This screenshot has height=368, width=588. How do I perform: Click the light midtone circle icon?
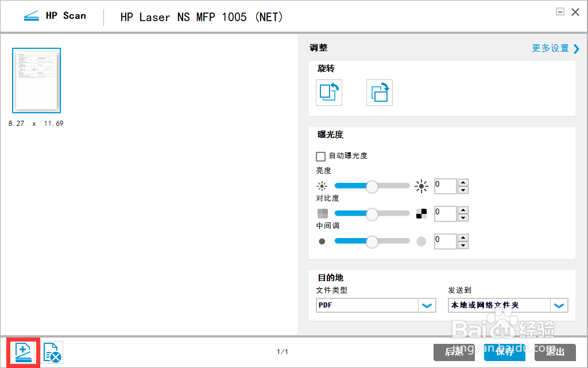[421, 241]
